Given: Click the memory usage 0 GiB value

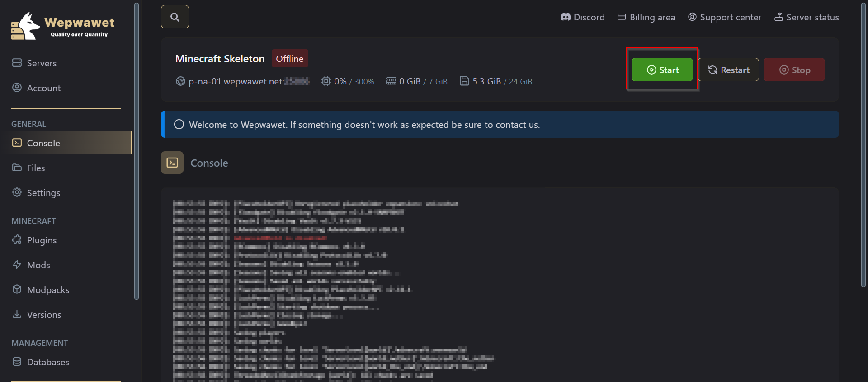Looking at the screenshot, I should tap(410, 81).
